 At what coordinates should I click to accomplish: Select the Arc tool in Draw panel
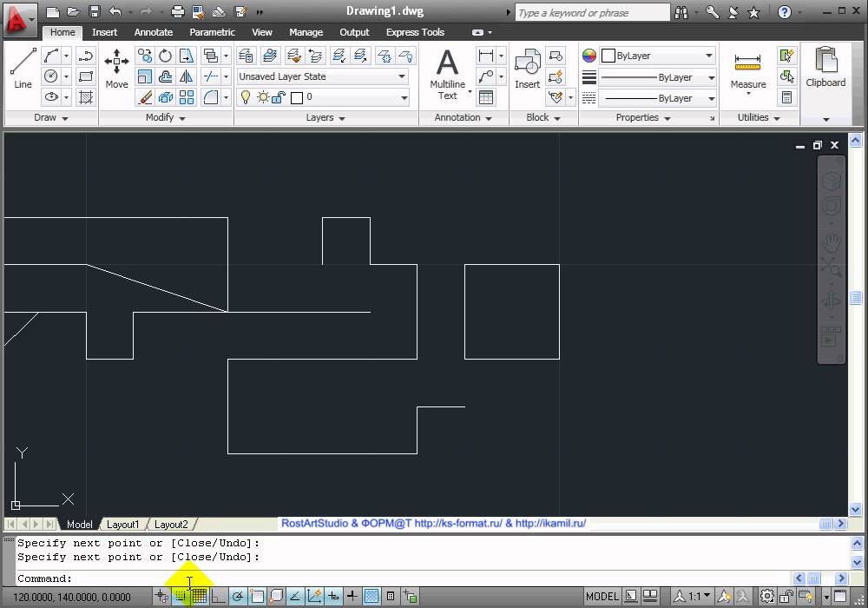pyautogui.click(x=51, y=56)
